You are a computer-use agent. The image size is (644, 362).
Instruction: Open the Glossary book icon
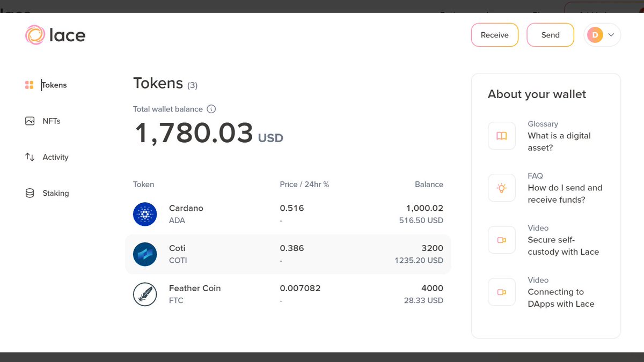(502, 136)
